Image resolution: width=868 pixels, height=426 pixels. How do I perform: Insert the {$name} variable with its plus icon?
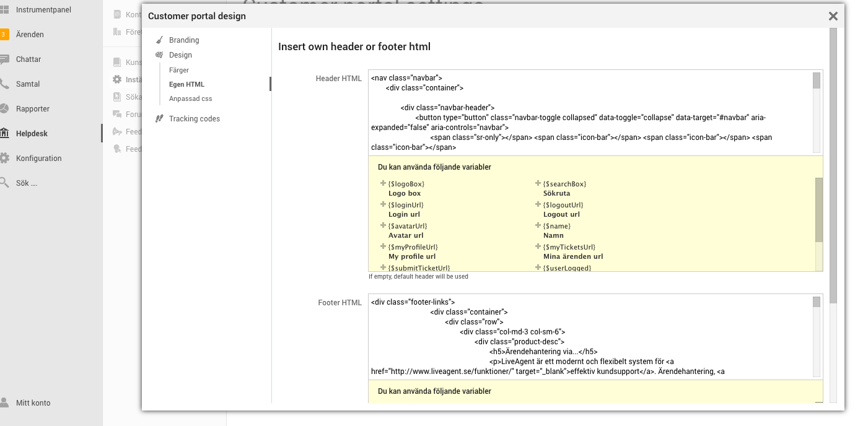[x=538, y=225]
